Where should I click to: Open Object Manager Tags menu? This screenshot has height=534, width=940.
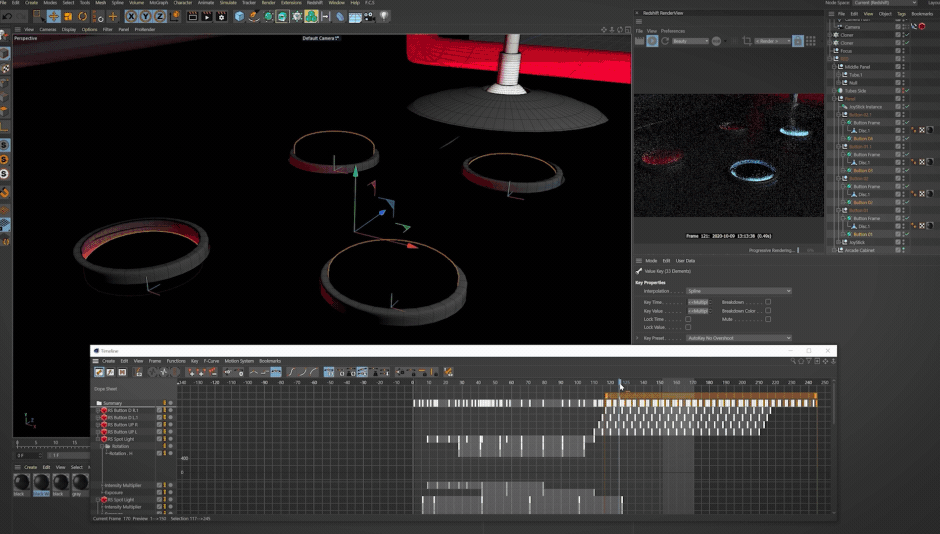[x=901, y=14]
